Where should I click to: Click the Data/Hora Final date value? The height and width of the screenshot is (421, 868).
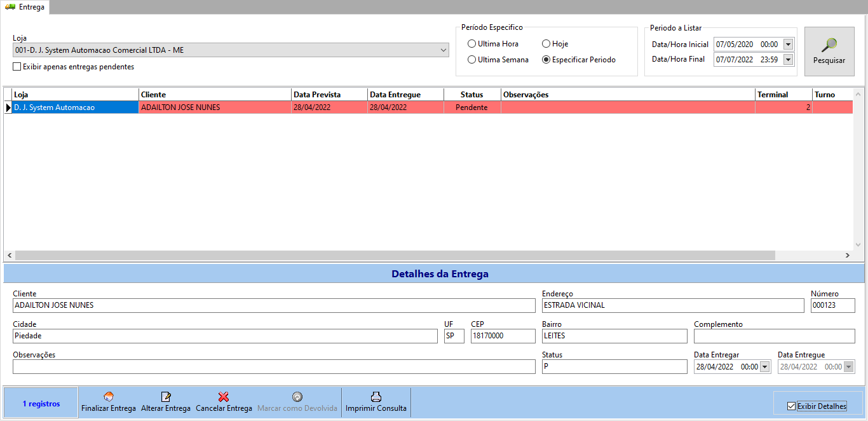tap(735, 59)
